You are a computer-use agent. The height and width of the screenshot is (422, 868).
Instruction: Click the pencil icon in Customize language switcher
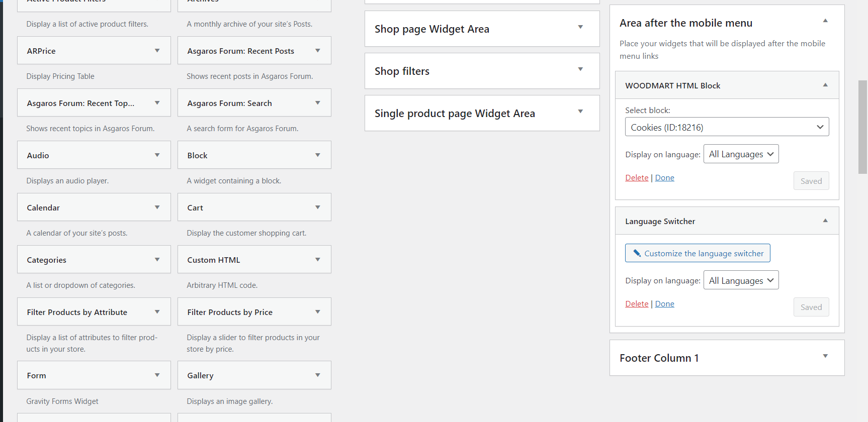point(637,253)
